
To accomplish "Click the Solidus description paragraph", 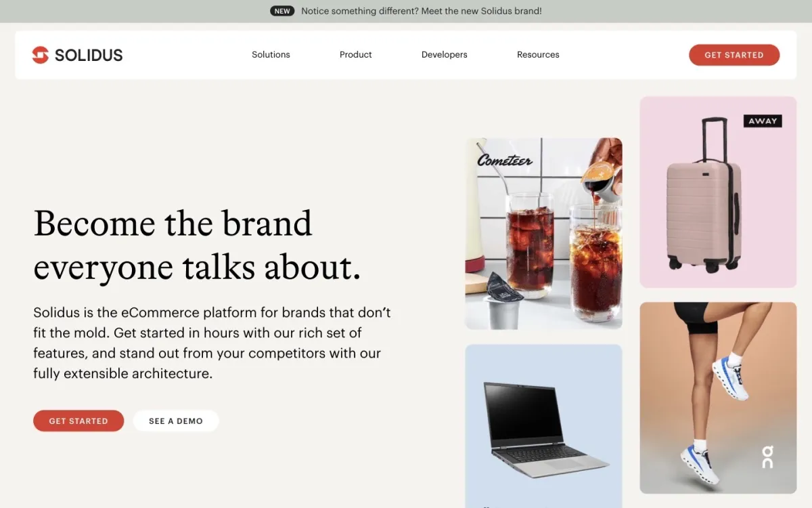I will [x=212, y=343].
